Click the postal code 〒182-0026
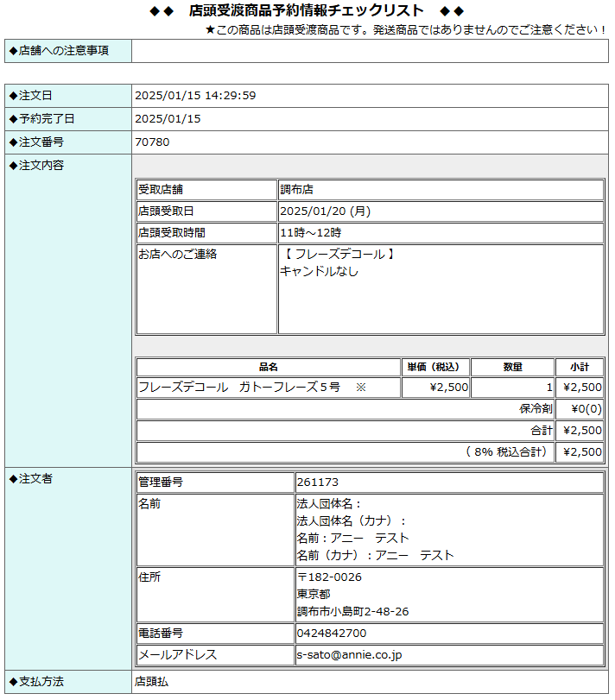Screen dimensions: 615x700 pyautogui.click(x=329, y=577)
